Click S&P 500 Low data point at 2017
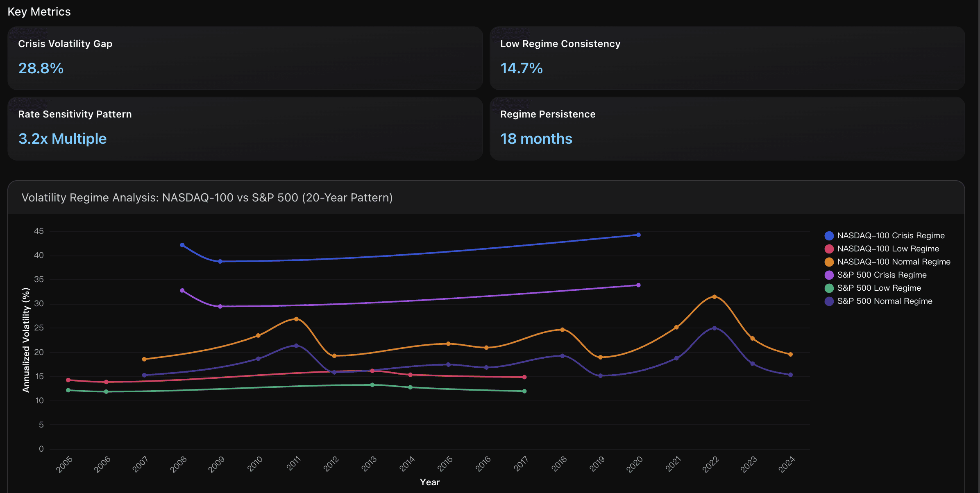The height and width of the screenshot is (493, 980). pos(524,391)
